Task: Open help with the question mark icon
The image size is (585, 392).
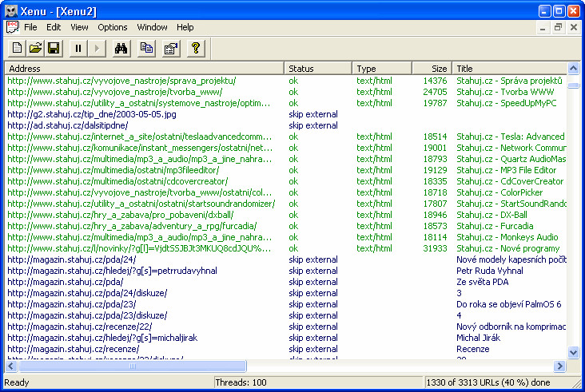Action: [196, 49]
